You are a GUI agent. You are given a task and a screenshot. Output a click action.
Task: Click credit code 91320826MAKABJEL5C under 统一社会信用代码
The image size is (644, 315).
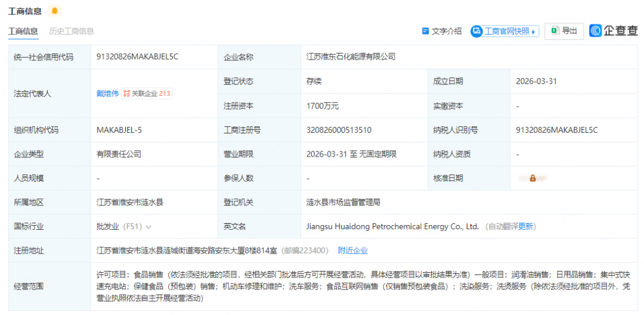pos(137,57)
